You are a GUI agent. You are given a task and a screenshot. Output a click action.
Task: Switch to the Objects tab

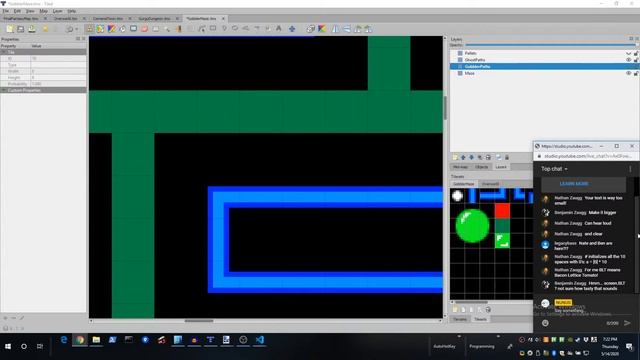click(482, 167)
